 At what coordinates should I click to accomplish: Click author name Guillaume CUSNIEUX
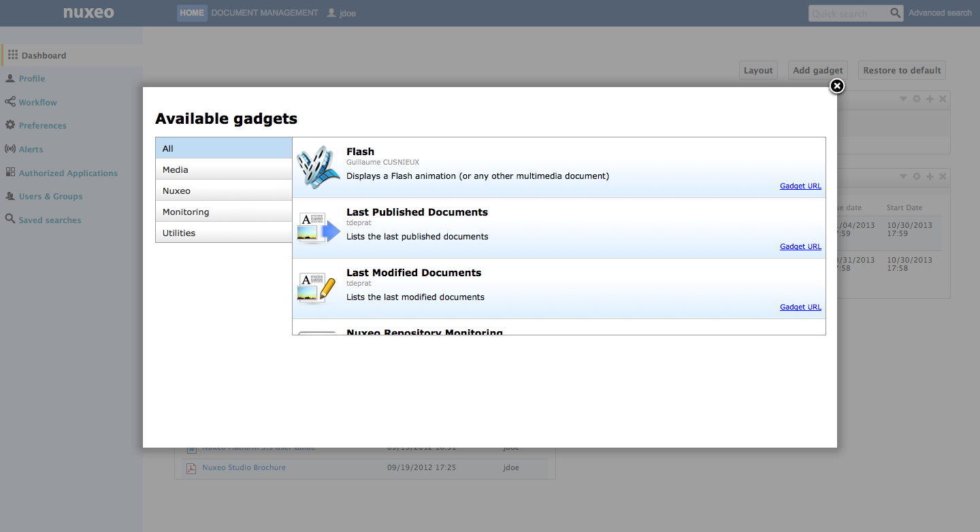[x=383, y=162]
